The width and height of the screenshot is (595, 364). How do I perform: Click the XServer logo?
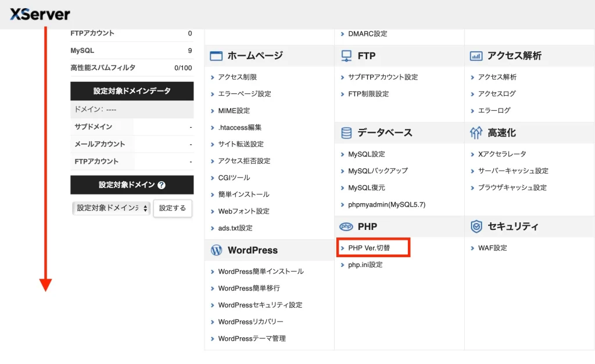pyautogui.click(x=40, y=15)
